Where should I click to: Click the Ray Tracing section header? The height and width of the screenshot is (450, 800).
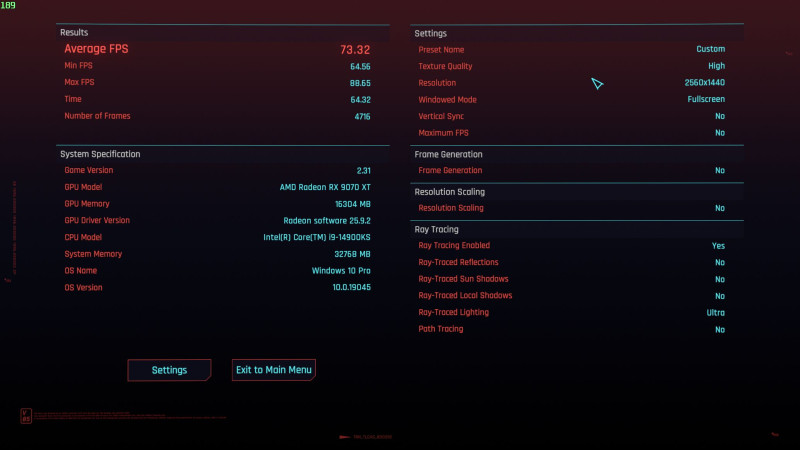click(x=436, y=230)
